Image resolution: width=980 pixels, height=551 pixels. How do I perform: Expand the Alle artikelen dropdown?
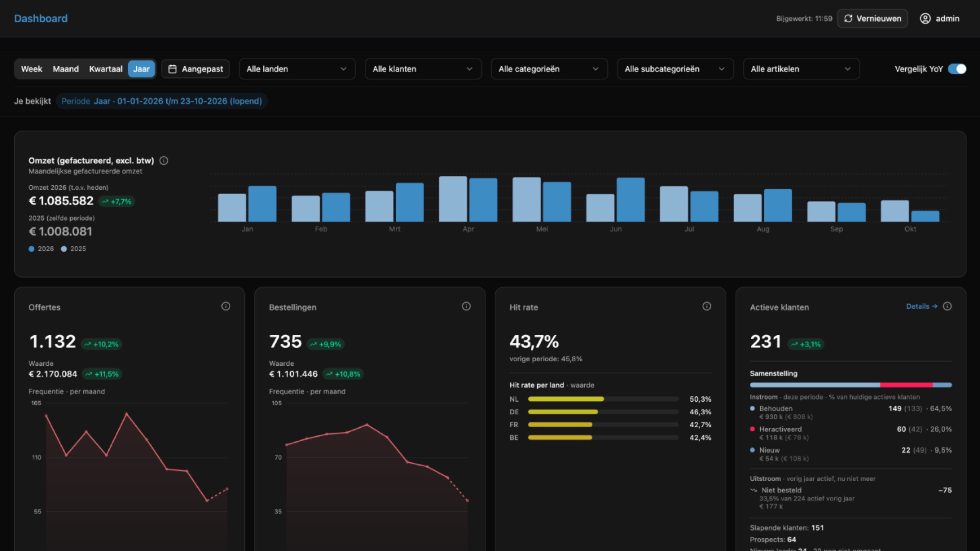click(x=802, y=69)
